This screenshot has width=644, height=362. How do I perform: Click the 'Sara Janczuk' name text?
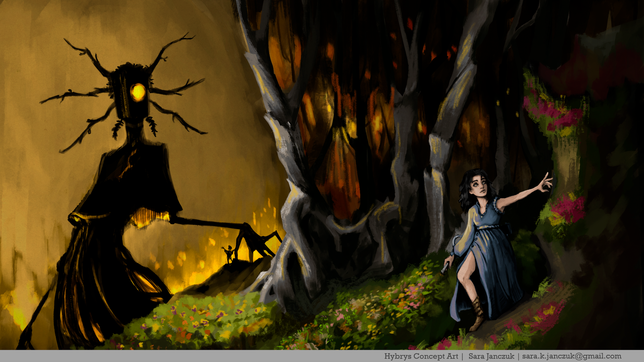point(491,356)
